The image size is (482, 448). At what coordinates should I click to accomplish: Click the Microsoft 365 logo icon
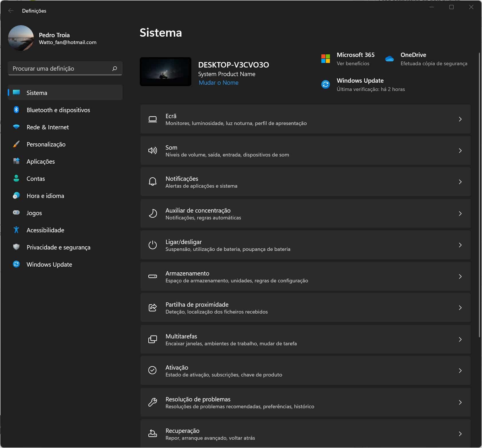[326, 59]
